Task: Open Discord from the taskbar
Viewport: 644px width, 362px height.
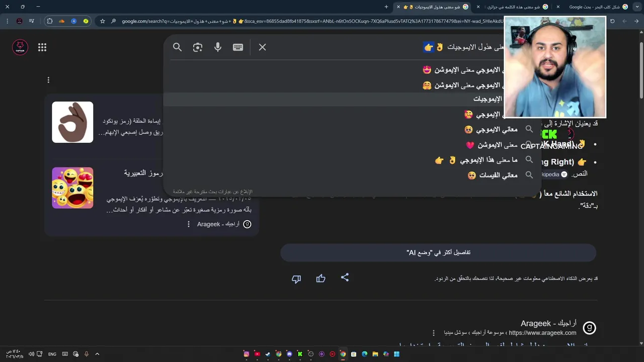Action: (289, 354)
